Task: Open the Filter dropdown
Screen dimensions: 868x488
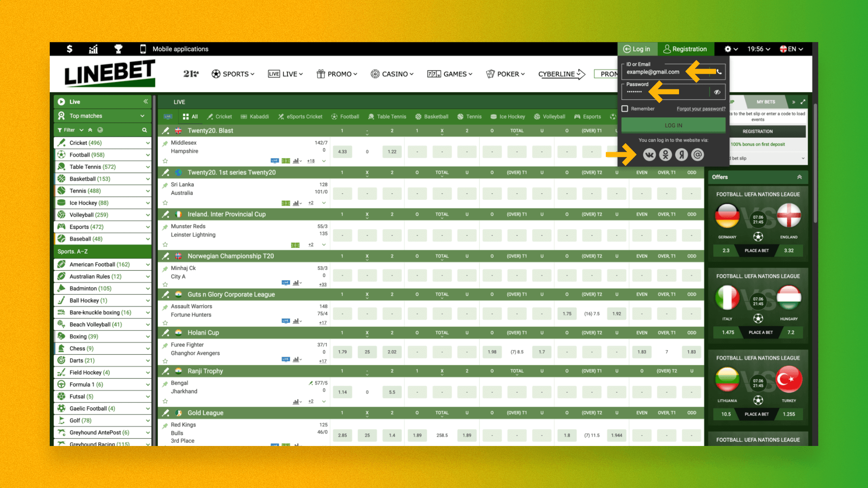Action: pyautogui.click(x=71, y=130)
